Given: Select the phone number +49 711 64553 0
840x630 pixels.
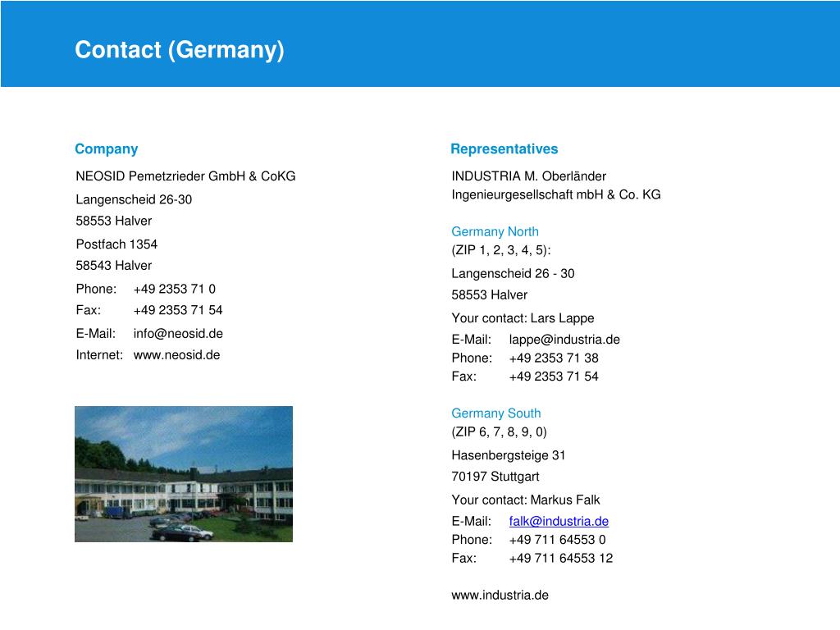Looking at the screenshot, I should [558, 540].
